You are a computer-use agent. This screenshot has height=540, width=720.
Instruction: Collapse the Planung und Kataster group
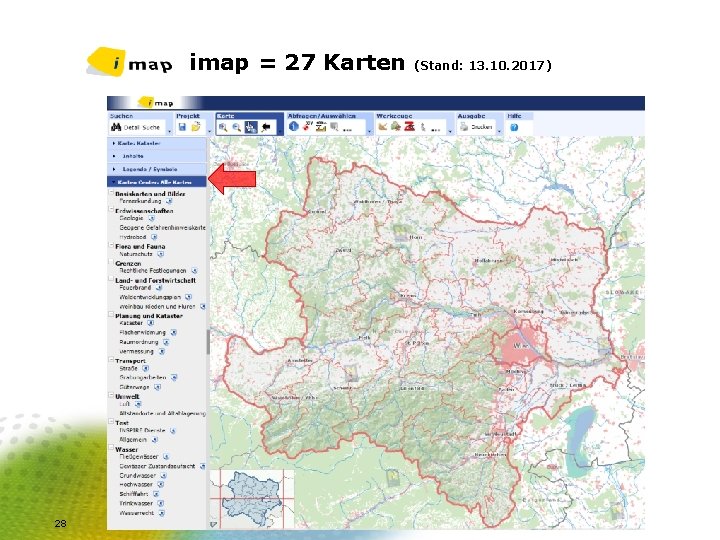(x=111, y=315)
